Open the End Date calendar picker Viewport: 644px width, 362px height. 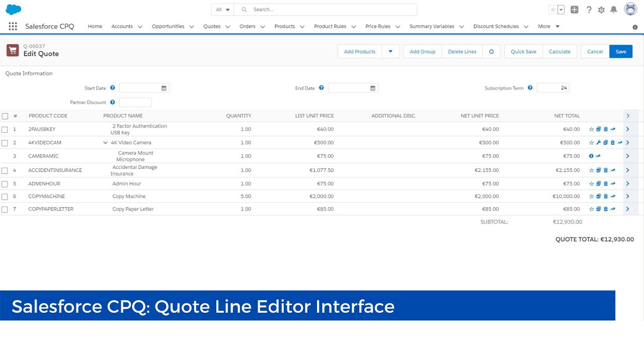pyautogui.click(x=373, y=88)
